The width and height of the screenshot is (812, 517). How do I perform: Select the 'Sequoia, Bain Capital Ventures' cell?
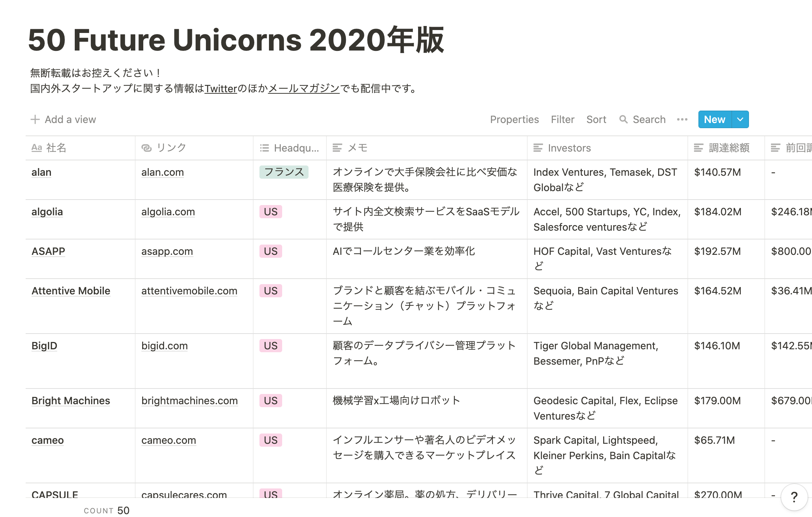click(608, 306)
